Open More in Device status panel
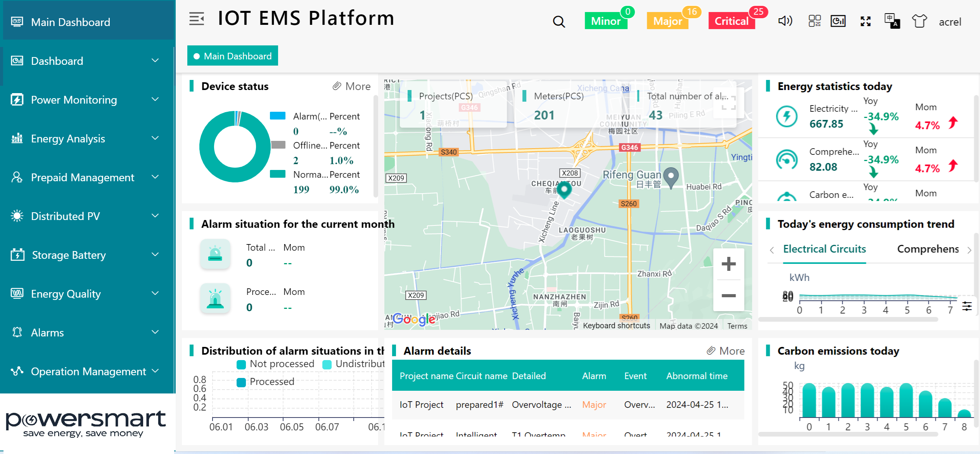The image size is (980, 454). pyautogui.click(x=351, y=86)
